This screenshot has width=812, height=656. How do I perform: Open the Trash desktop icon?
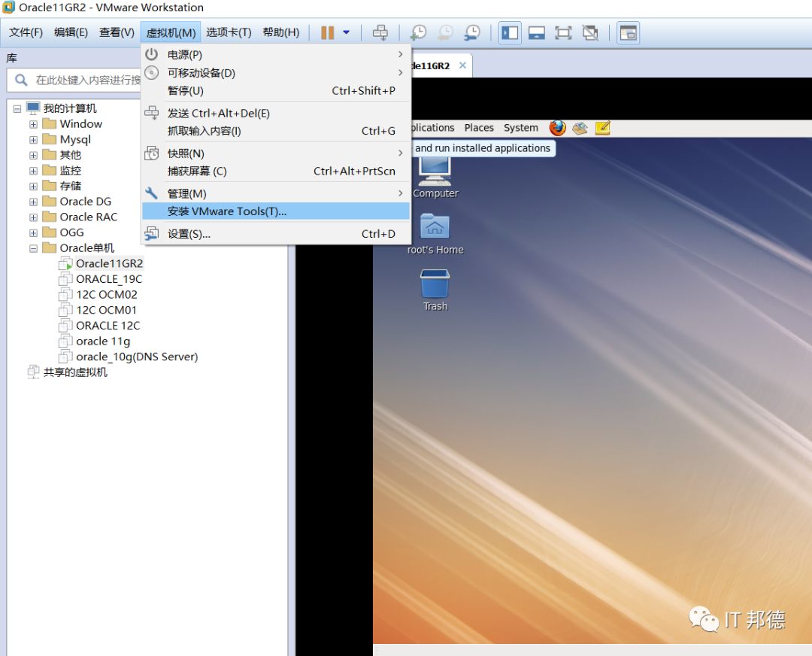(435, 284)
